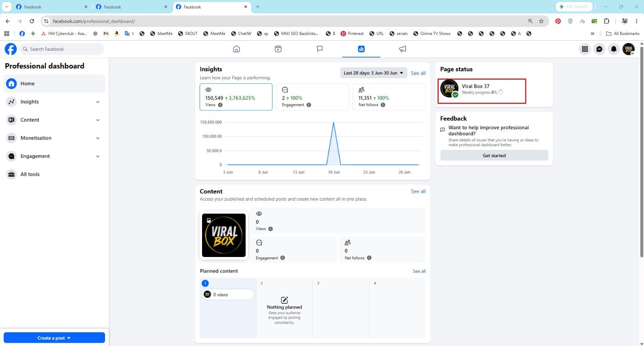Bookmark this page with the star icon

[x=541, y=21]
